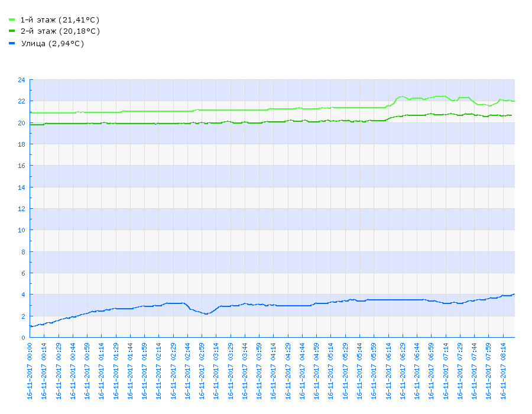Click the x-axis label '16-11-2017 01:29'
Image resolution: width=532 pixels, height=414 pixels.
coord(116,371)
